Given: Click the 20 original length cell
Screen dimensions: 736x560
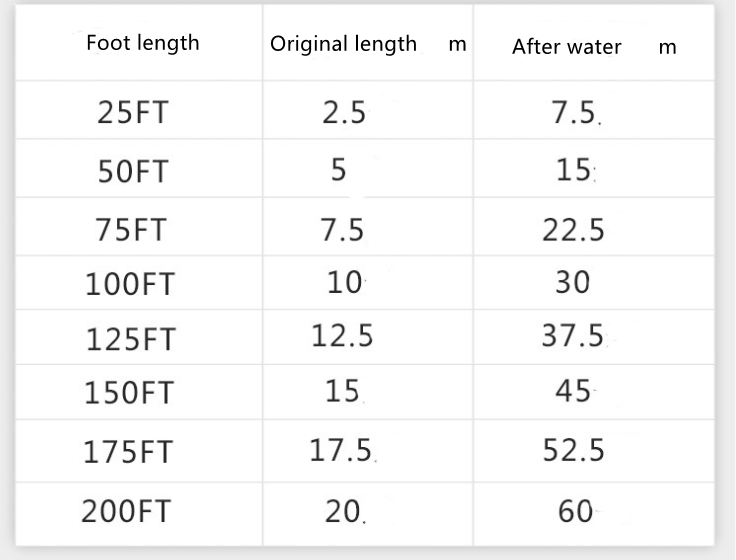Looking at the screenshot, I should pos(343,512).
